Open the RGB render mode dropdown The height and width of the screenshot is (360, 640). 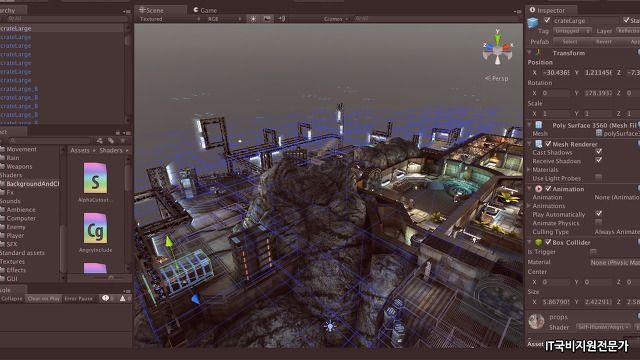224,19
